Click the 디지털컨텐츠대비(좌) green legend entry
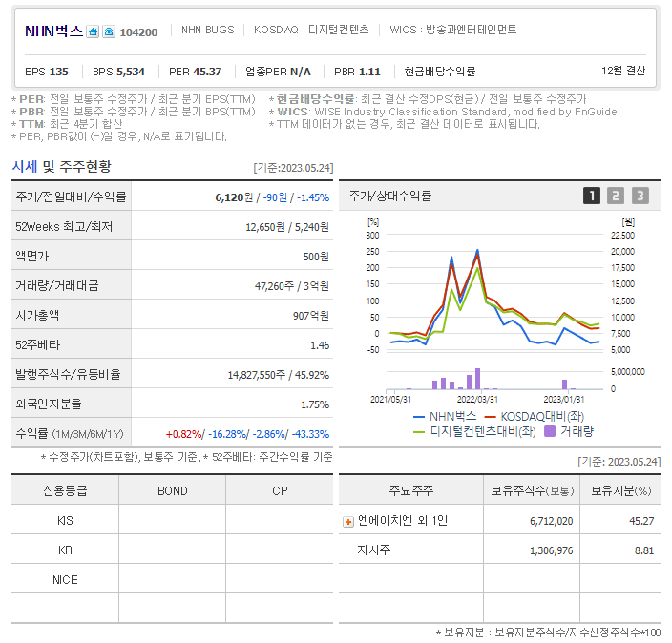The image size is (672, 643). (474, 431)
